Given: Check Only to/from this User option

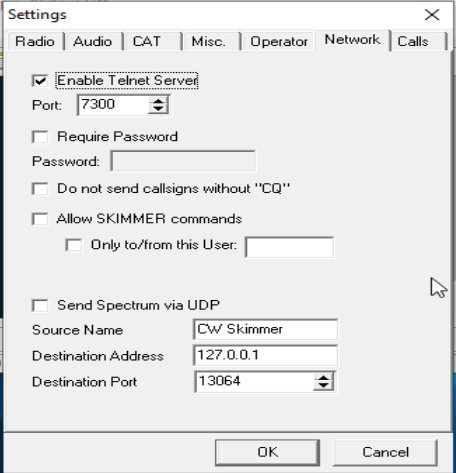Looking at the screenshot, I should [74, 245].
